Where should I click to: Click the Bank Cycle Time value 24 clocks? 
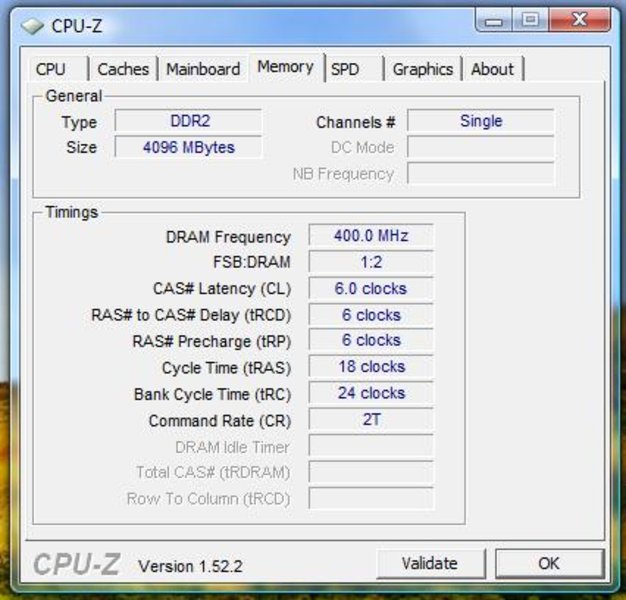[x=371, y=393]
